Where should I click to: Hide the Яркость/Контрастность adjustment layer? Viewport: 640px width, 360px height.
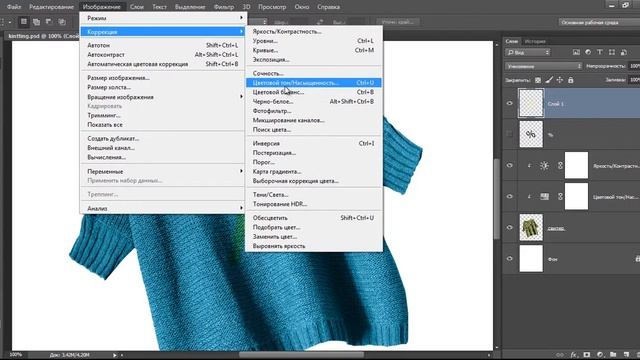509,165
